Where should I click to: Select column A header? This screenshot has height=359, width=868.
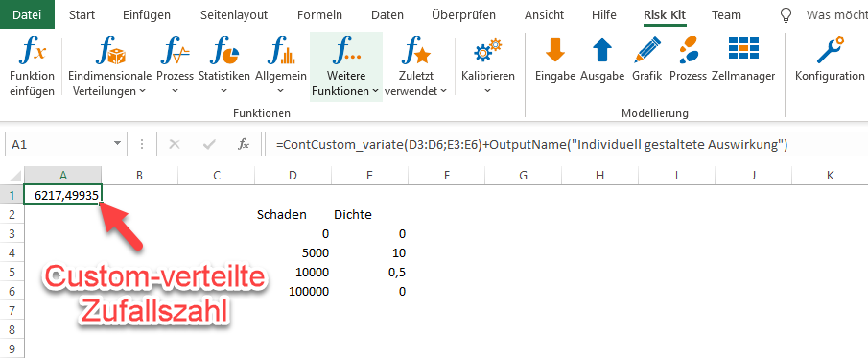click(63, 175)
